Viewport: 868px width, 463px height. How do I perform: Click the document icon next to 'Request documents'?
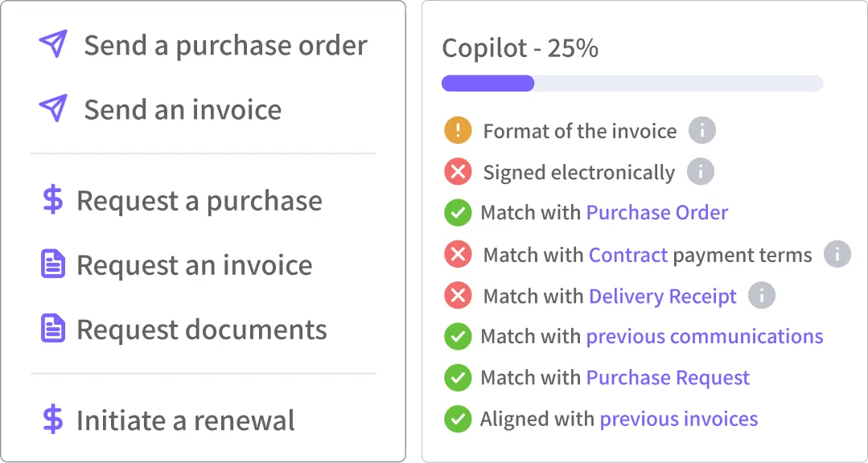pos(51,329)
